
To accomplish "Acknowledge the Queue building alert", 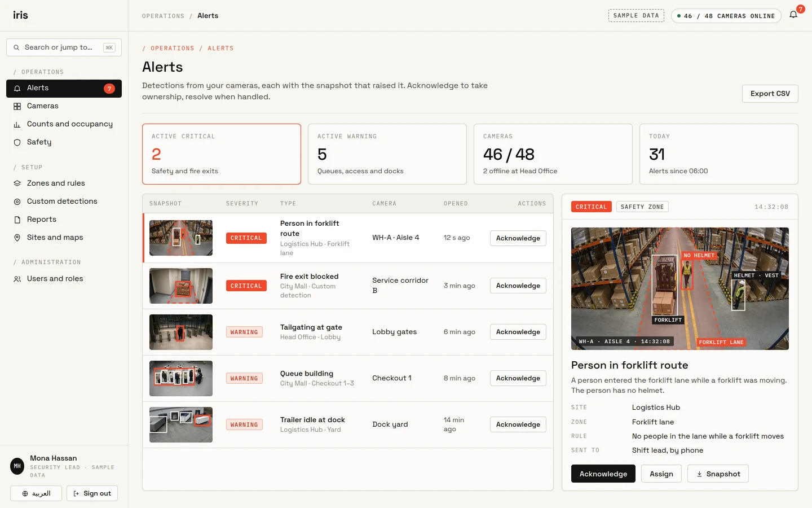I will tap(518, 378).
